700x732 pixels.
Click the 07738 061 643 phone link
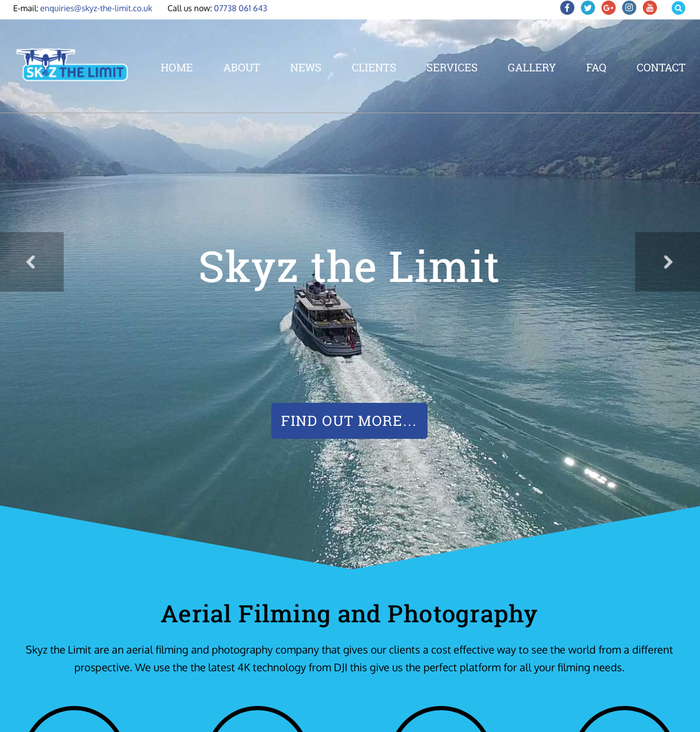tap(241, 8)
